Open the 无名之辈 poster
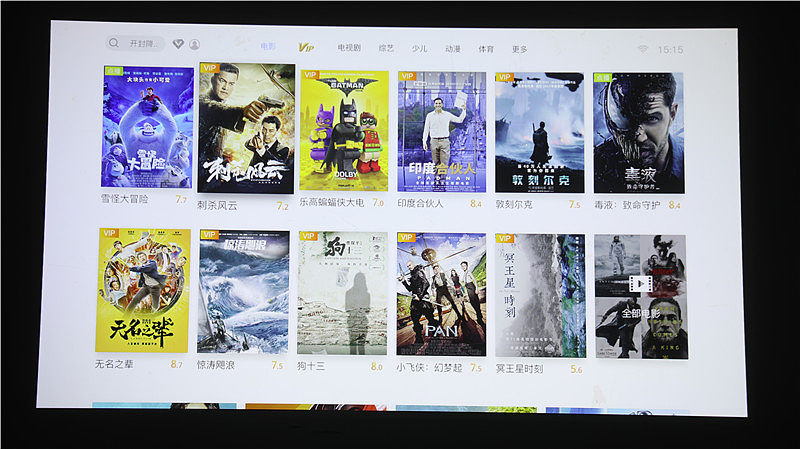Image resolution: width=800 pixels, height=449 pixels. 143,290
